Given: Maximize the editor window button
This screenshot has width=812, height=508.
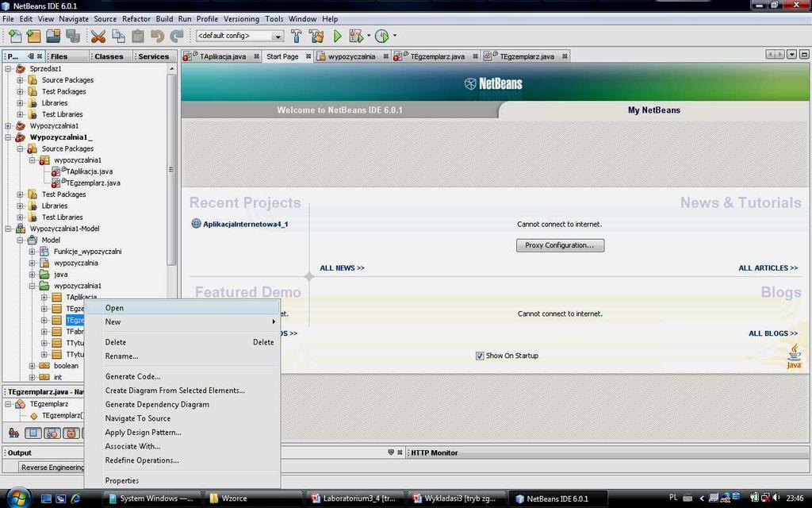Looking at the screenshot, I should click(804, 55).
